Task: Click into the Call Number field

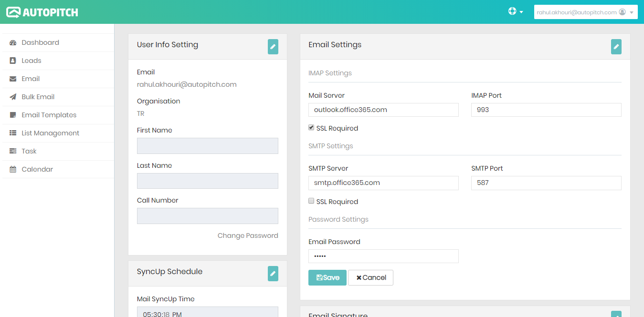Action: 208,216
